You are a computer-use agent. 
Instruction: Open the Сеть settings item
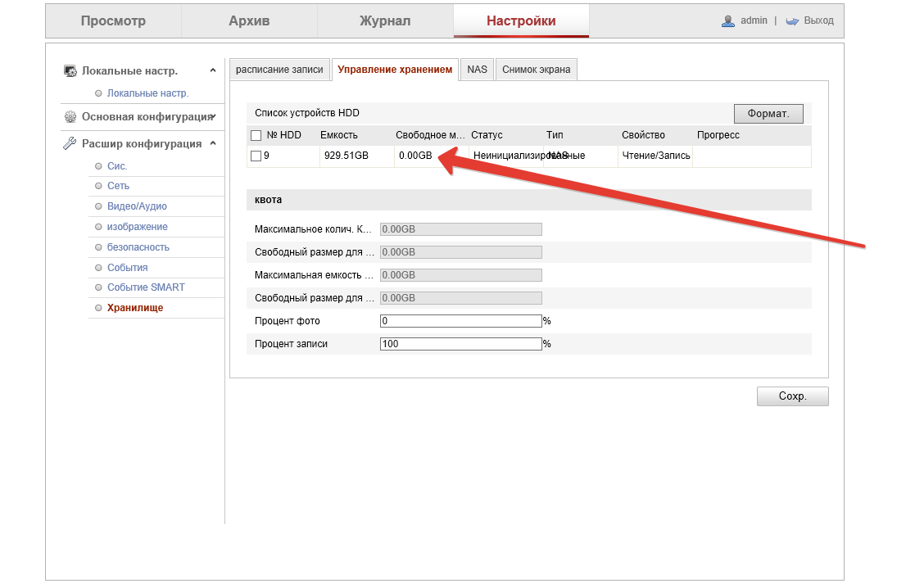coord(118,186)
